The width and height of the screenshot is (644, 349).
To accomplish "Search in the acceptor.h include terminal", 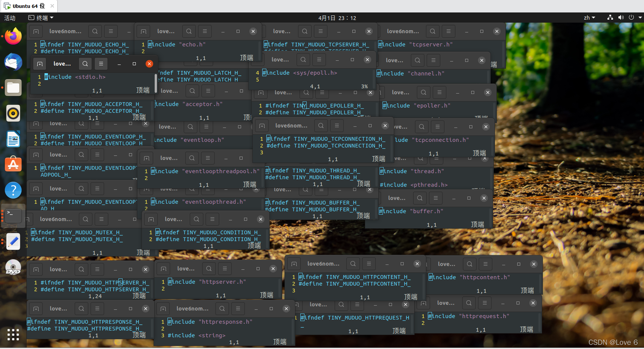I will (x=192, y=91).
